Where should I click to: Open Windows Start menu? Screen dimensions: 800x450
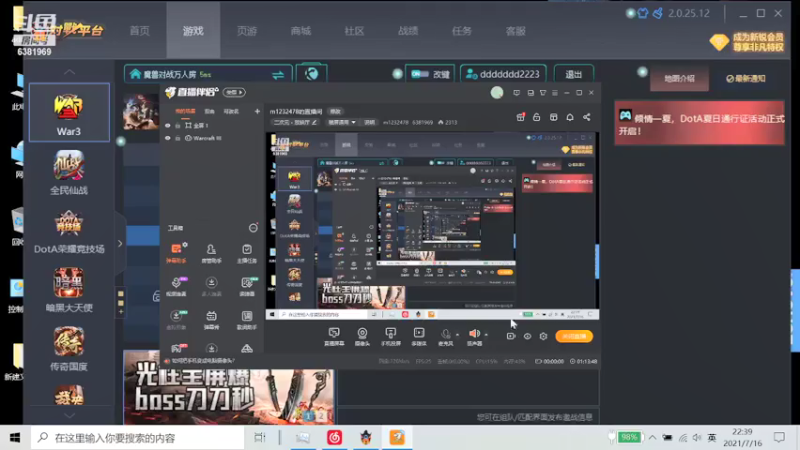tap(15, 438)
